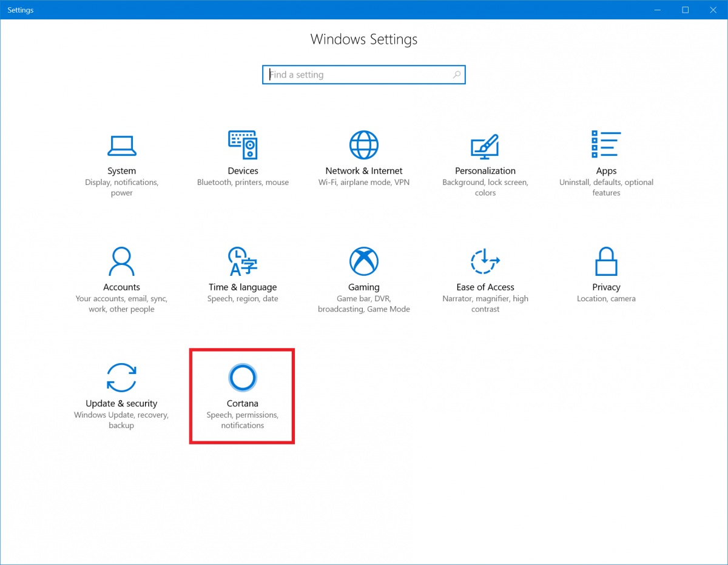Open Devices settings for Bluetooth and printers
The height and width of the screenshot is (565, 728).
tap(243, 158)
